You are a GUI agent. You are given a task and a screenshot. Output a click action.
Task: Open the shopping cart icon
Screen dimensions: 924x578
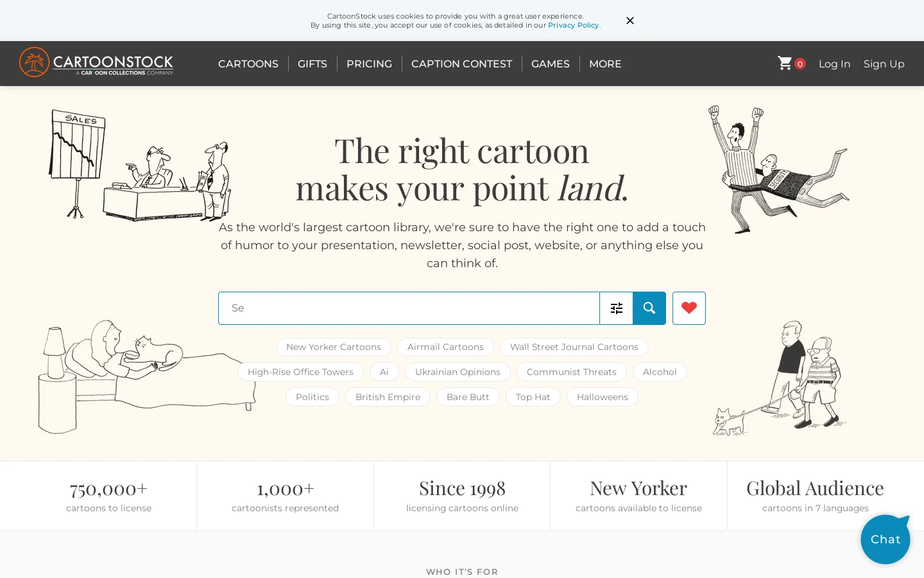(785, 63)
